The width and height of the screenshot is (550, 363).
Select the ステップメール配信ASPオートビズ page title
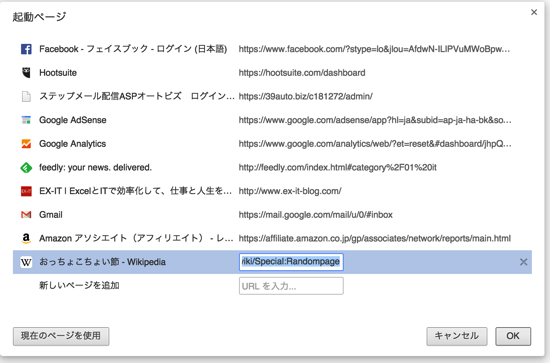click(137, 96)
